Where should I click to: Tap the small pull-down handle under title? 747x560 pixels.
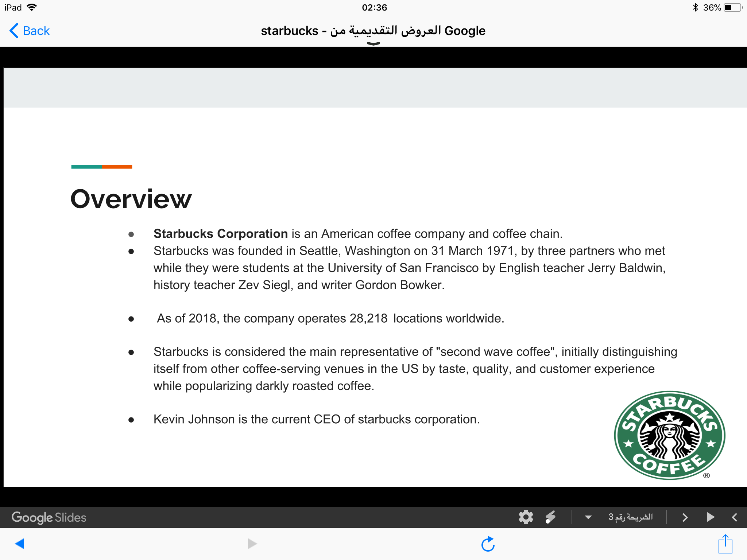tap(373, 44)
